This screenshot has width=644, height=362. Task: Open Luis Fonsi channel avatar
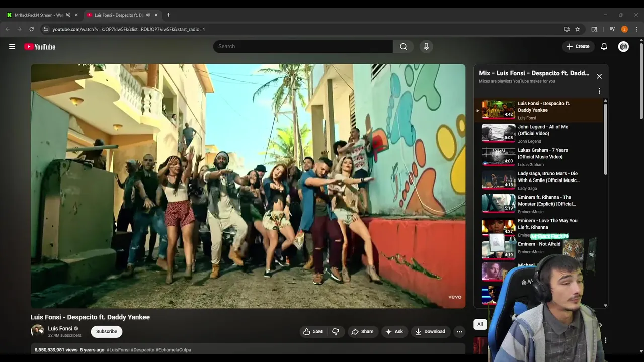click(37, 331)
